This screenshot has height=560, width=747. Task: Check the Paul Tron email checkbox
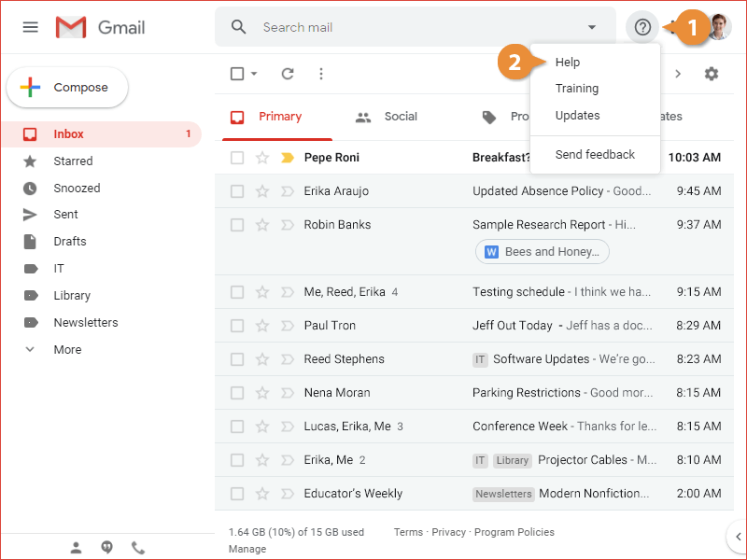point(237,326)
